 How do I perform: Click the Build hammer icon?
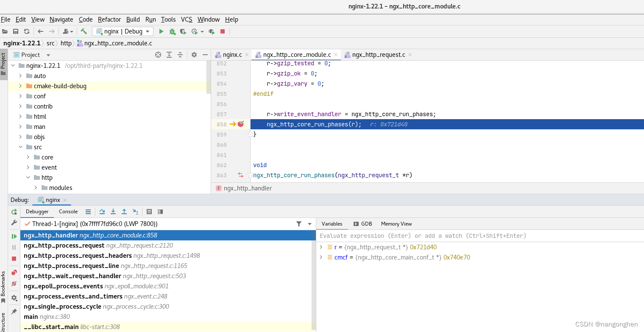[84, 31]
